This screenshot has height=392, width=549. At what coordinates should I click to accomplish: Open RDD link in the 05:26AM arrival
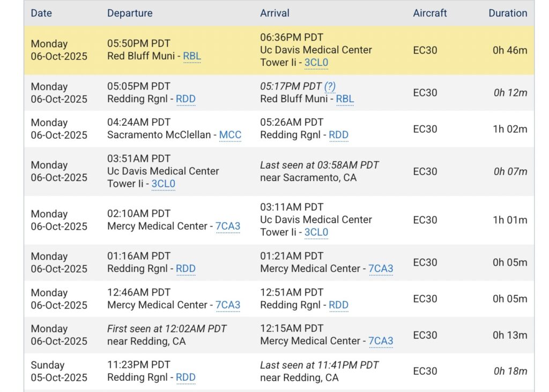coord(338,135)
